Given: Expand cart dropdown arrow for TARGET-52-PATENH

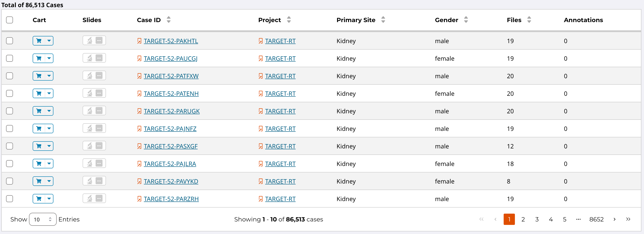Looking at the screenshot, I should click(x=49, y=93).
